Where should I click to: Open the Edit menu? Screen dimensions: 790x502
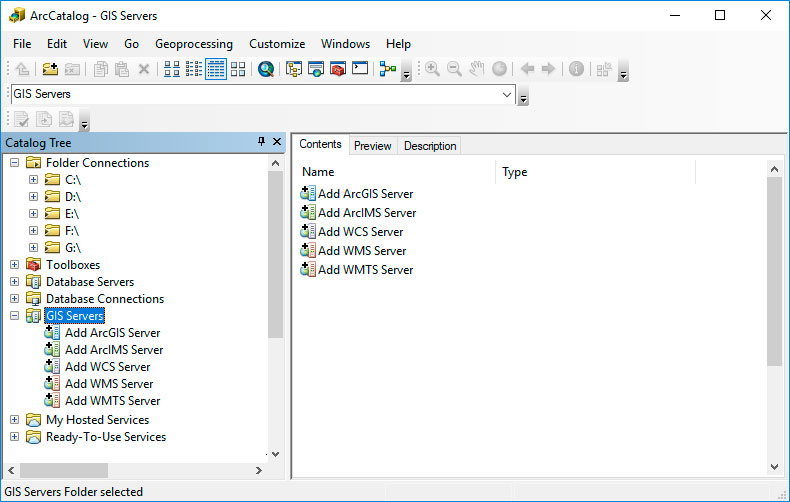tap(57, 44)
